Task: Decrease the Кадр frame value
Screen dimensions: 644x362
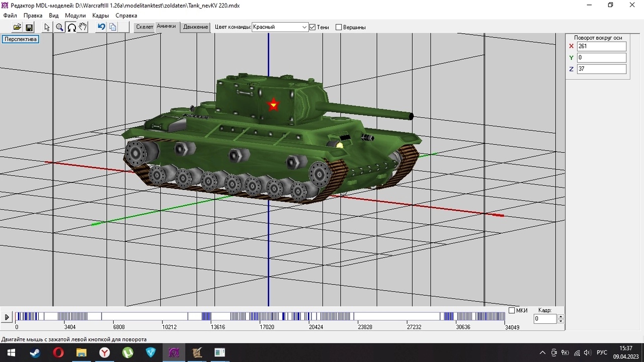Action: (561, 321)
